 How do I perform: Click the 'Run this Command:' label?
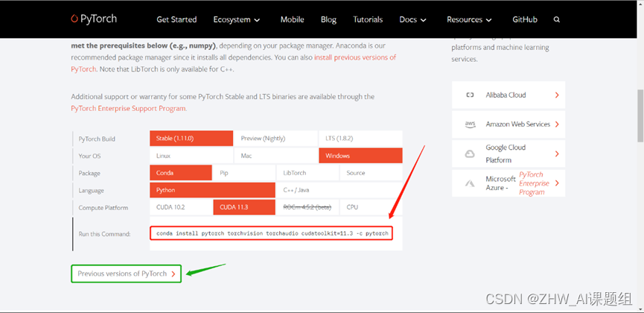(x=104, y=234)
